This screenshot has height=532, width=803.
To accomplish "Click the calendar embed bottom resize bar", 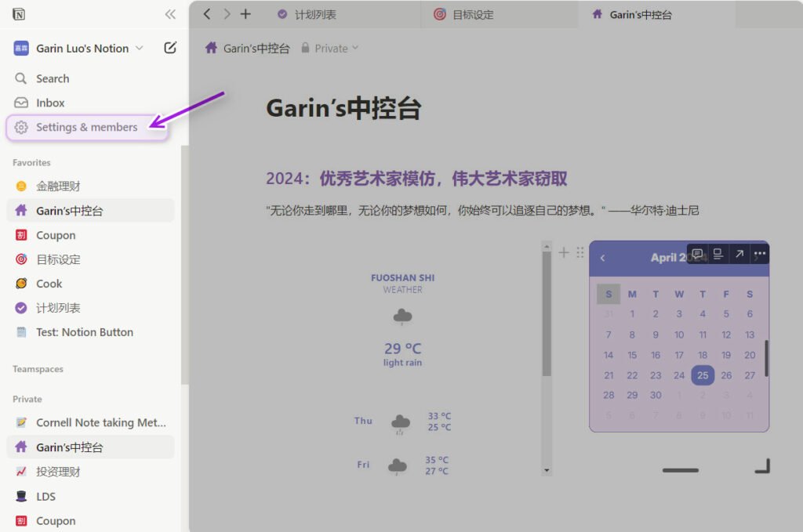I will 680,470.
